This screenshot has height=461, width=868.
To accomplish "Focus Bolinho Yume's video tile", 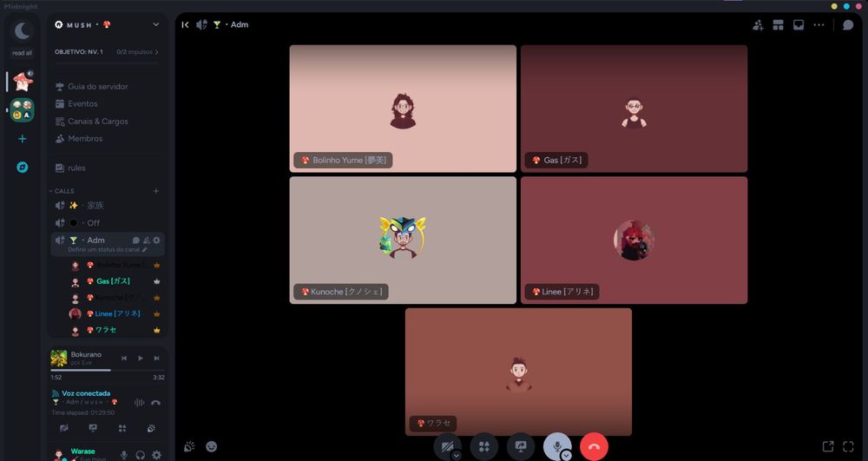I will [403, 109].
